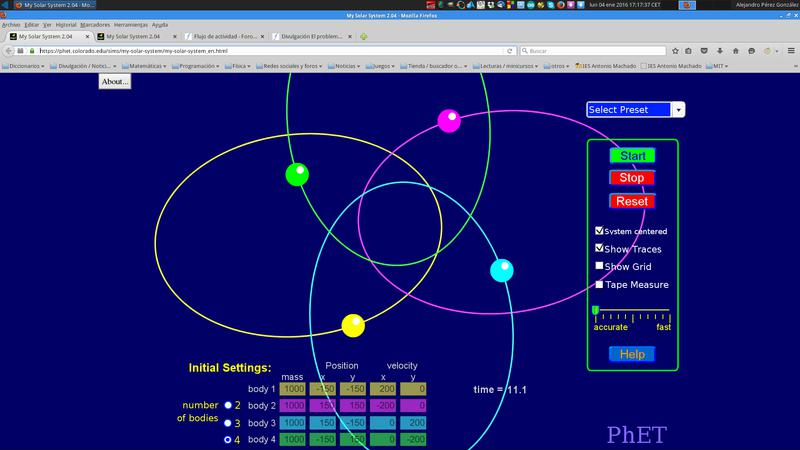Switch to the Flujo de actividad tab
This screenshot has width=800, height=450.
228,37
